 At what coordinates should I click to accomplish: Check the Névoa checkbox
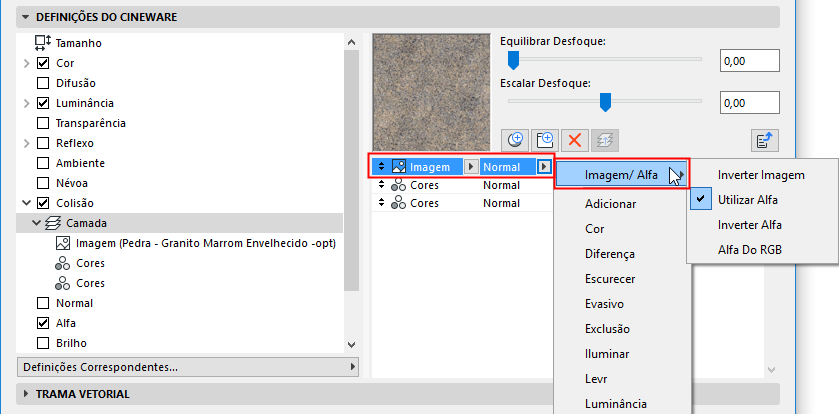coord(43,183)
